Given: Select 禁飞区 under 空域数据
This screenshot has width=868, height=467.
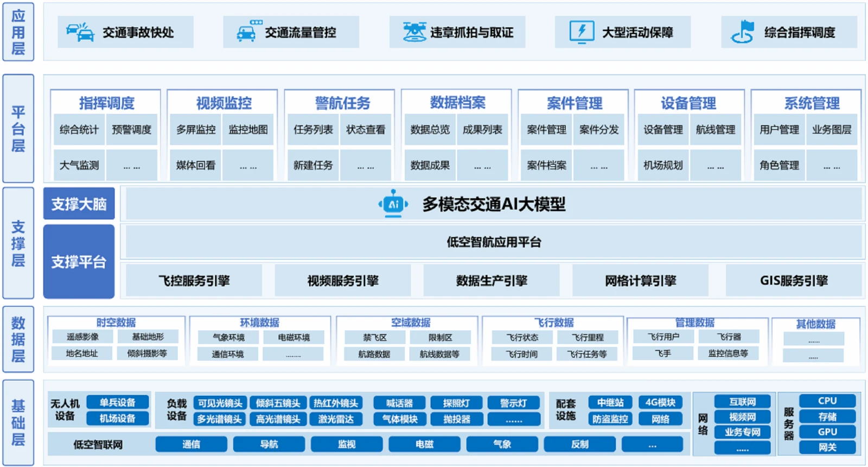Looking at the screenshot, I should tap(375, 337).
